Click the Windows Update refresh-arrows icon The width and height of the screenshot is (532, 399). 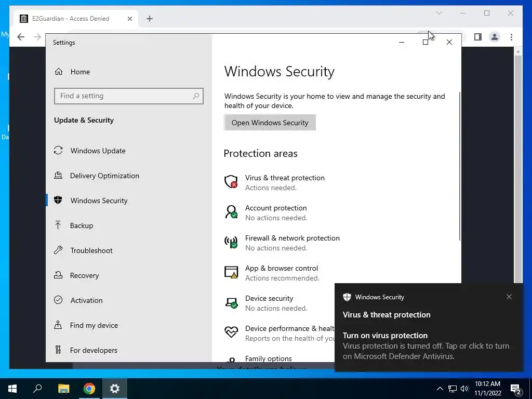point(58,150)
